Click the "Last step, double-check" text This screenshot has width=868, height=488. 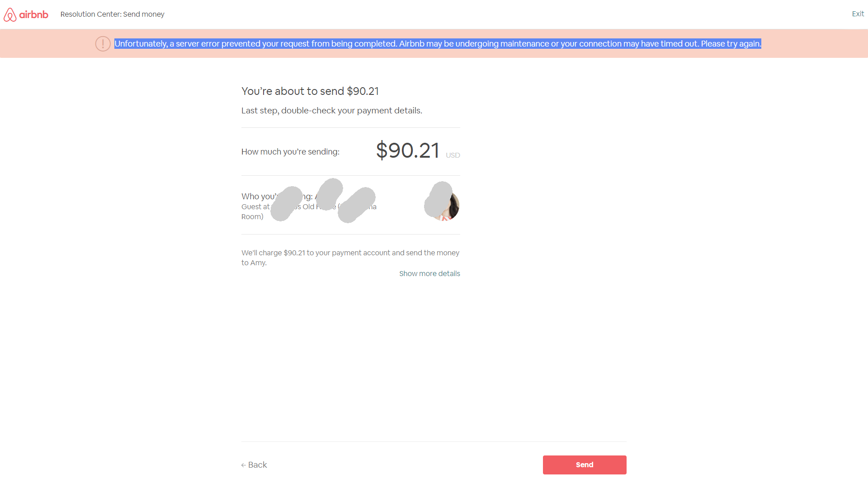coord(331,111)
